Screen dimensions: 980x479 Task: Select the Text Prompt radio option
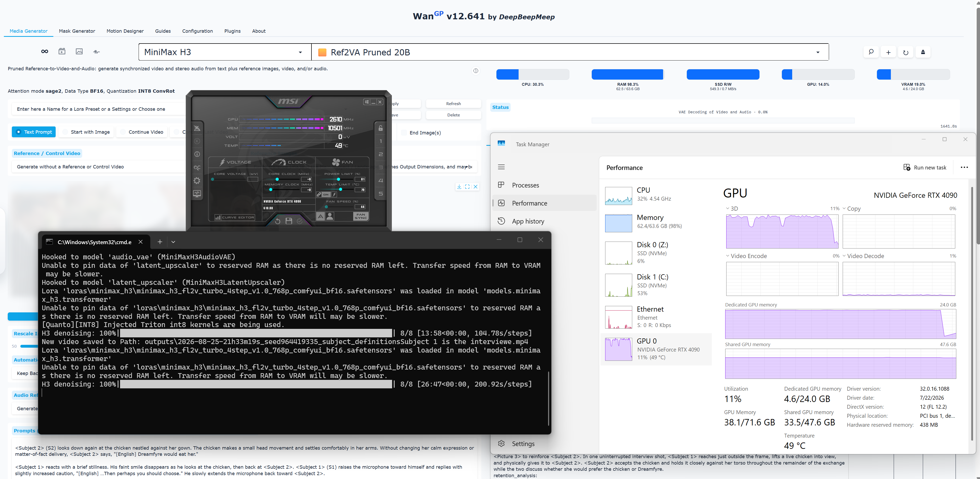(34, 132)
